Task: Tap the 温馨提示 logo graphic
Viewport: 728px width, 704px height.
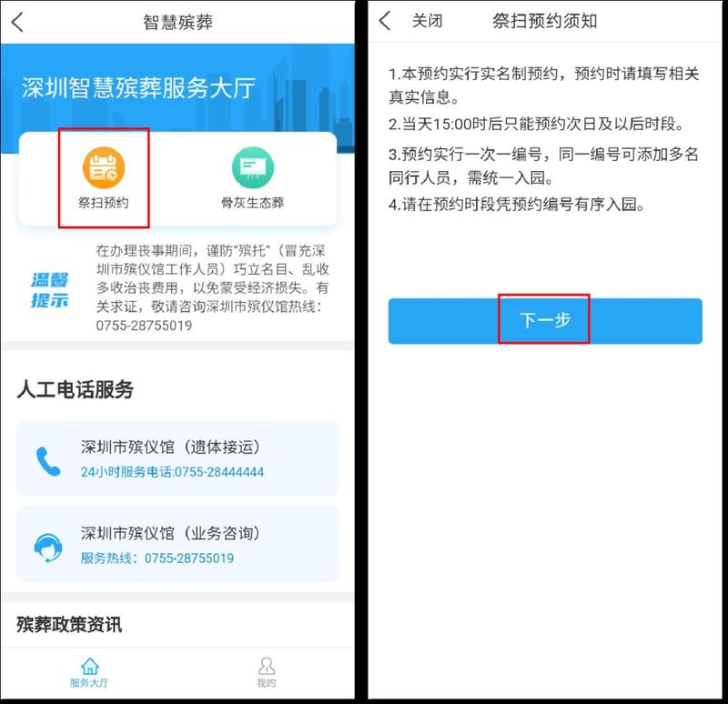Action: click(x=50, y=290)
